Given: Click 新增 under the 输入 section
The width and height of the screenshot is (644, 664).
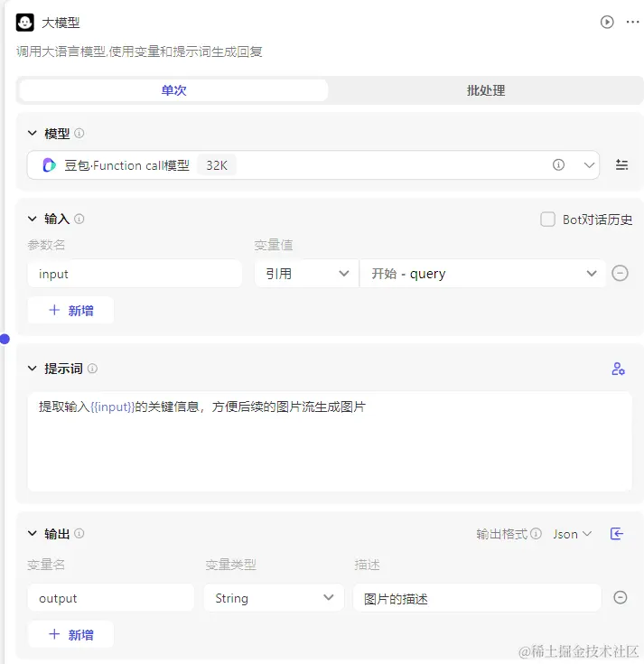Looking at the screenshot, I should [70, 311].
